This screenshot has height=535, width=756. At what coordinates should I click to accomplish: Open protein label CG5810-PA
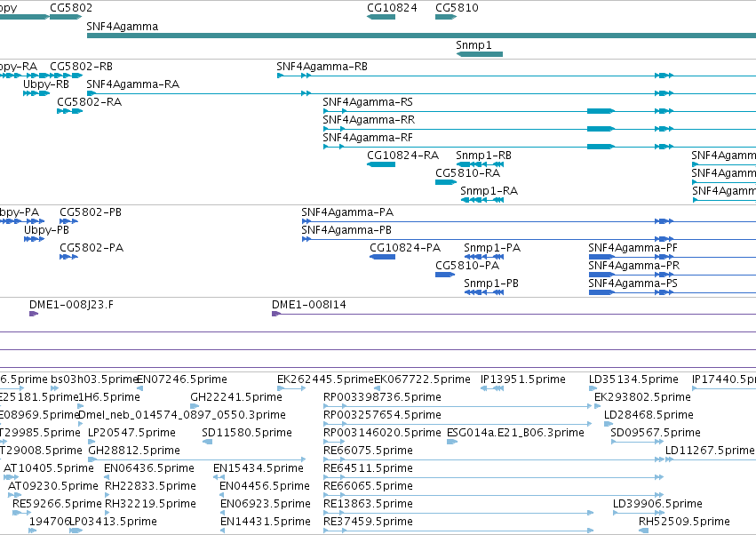point(467,266)
